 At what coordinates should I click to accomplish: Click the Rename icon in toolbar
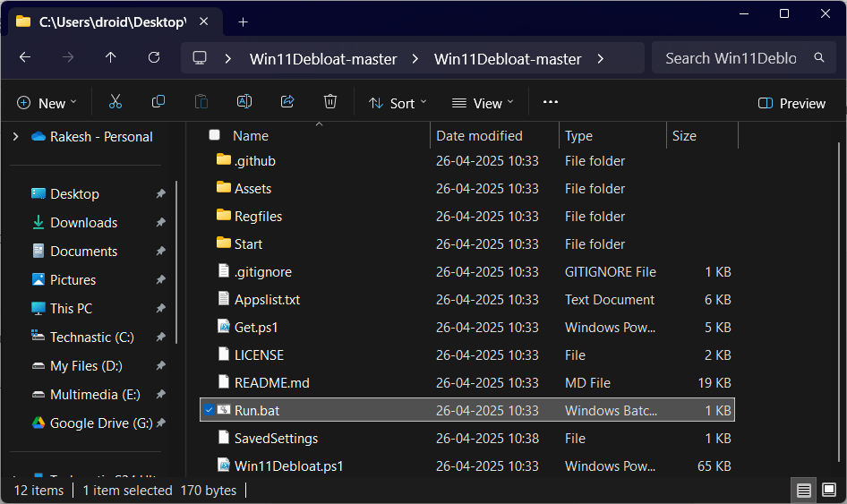pyautogui.click(x=244, y=102)
